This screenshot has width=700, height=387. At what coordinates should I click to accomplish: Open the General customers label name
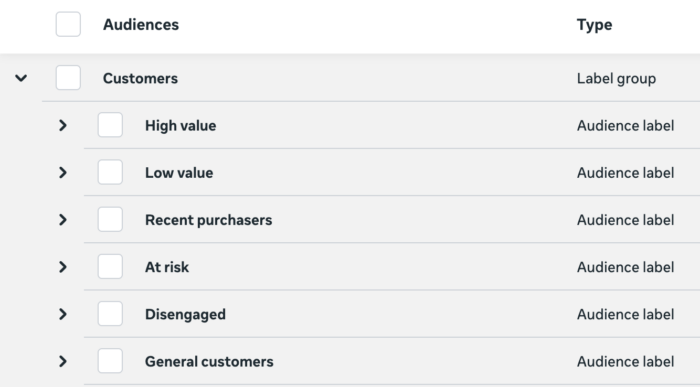point(209,362)
